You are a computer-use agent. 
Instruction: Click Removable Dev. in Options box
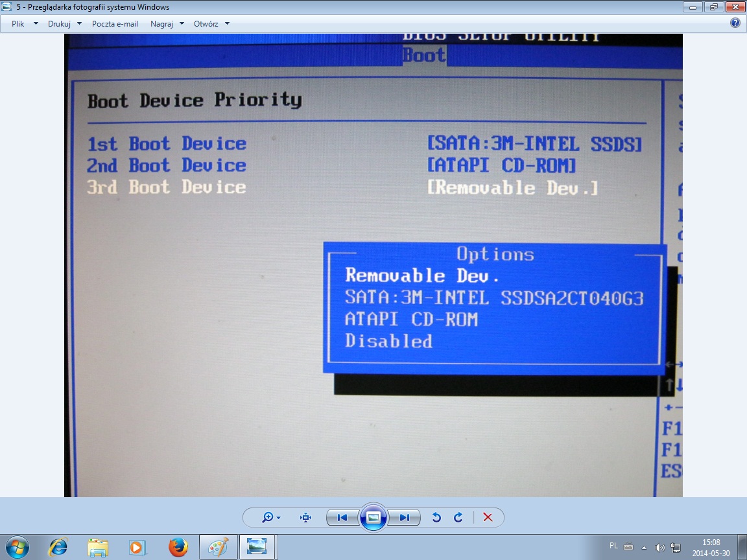(x=422, y=275)
